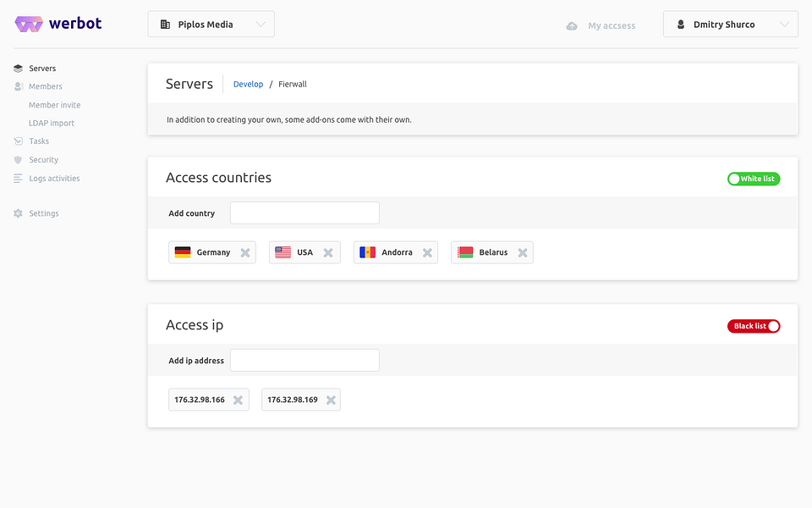Remove USA from the access countries
Image resolution: width=812 pixels, height=508 pixels.
(328, 253)
